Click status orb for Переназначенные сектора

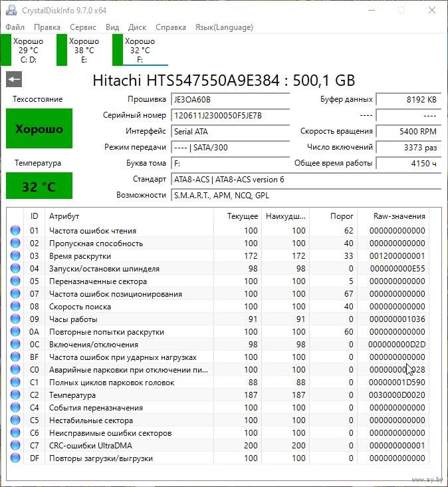point(15,281)
